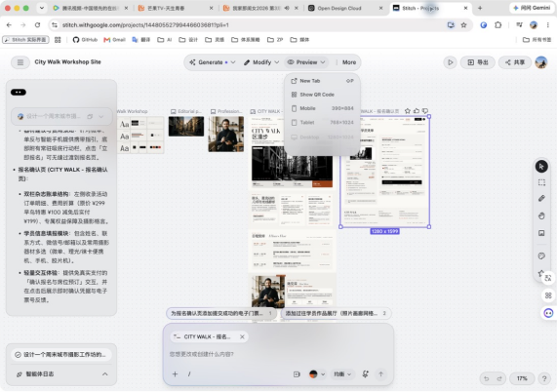This screenshot has width=557, height=392.
Task: Click the plus add attachment icon
Action: (x=175, y=373)
